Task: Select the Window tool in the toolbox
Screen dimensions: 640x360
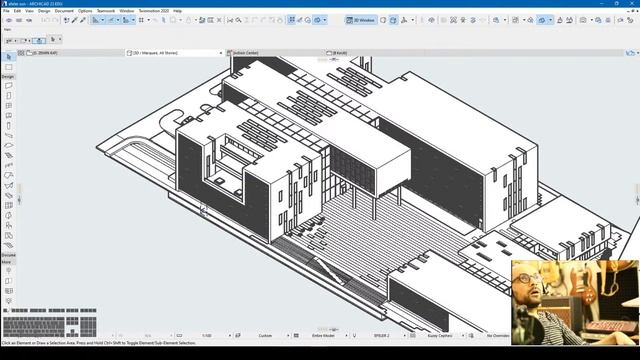Action: [x=9, y=106]
